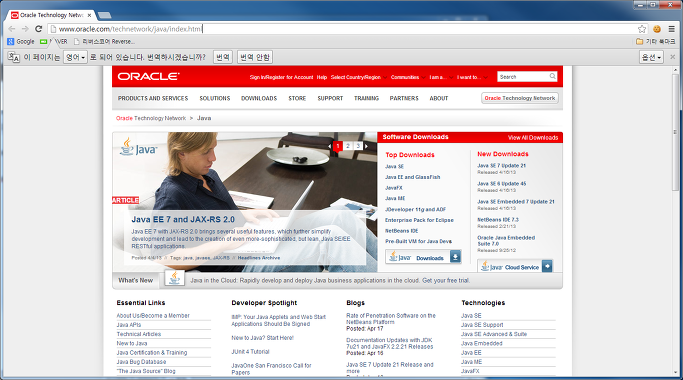683x380 pixels.
Task: Expand the 'I am a...' dropdown
Action: pyautogui.click(x=441, y=77)
